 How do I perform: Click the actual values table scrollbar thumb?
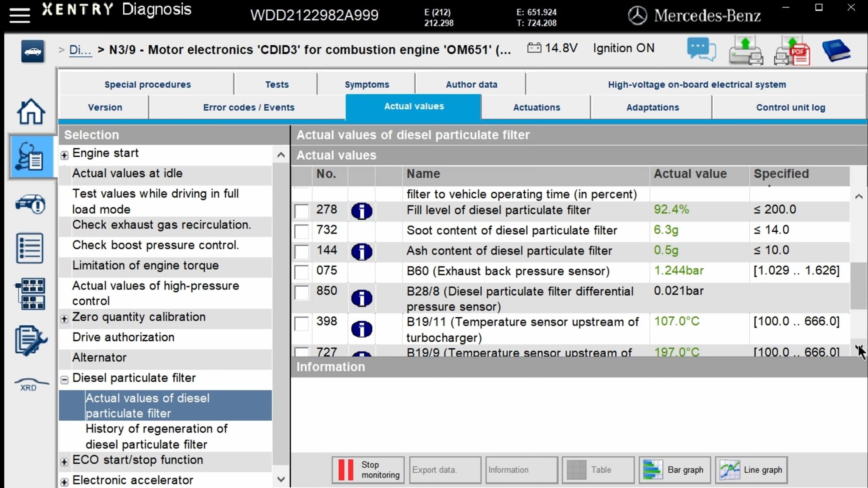click(x=859, y=286)
